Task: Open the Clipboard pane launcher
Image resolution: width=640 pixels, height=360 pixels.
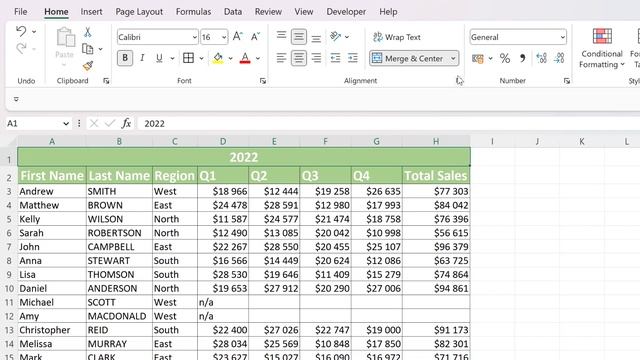Action: point(106,81)
